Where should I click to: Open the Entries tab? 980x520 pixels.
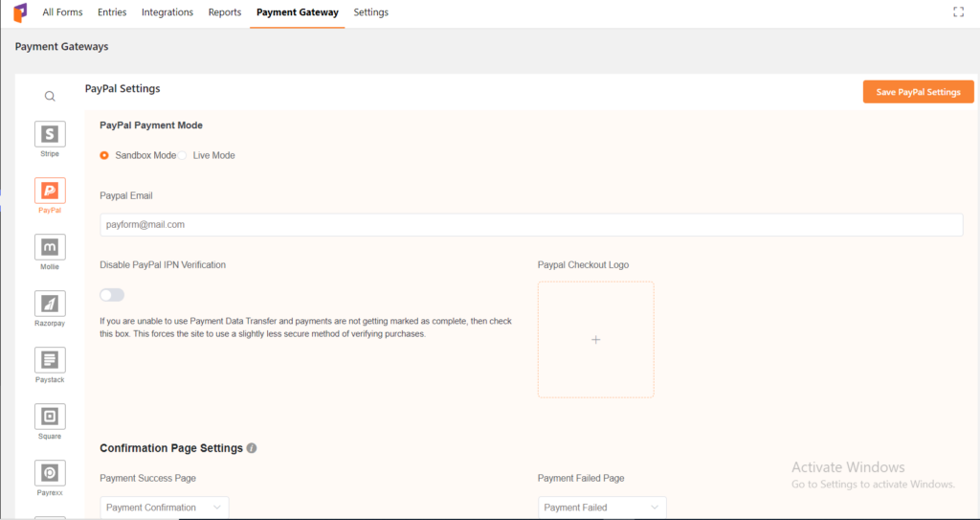click(x=113, y=12)
